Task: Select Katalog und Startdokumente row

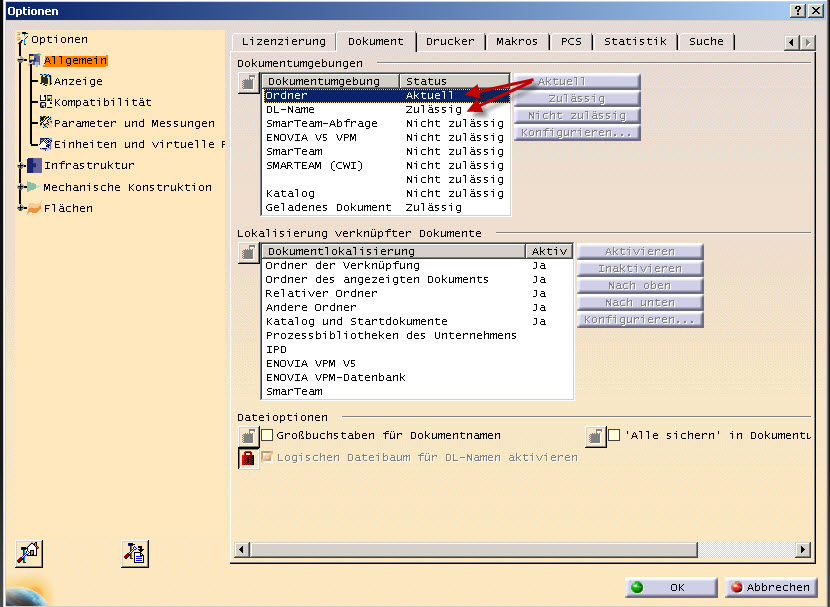Action: (418, 322)
